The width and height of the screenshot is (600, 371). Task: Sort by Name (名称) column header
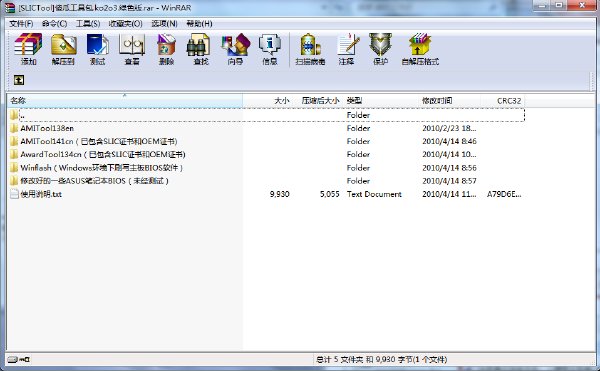(125, 101)
